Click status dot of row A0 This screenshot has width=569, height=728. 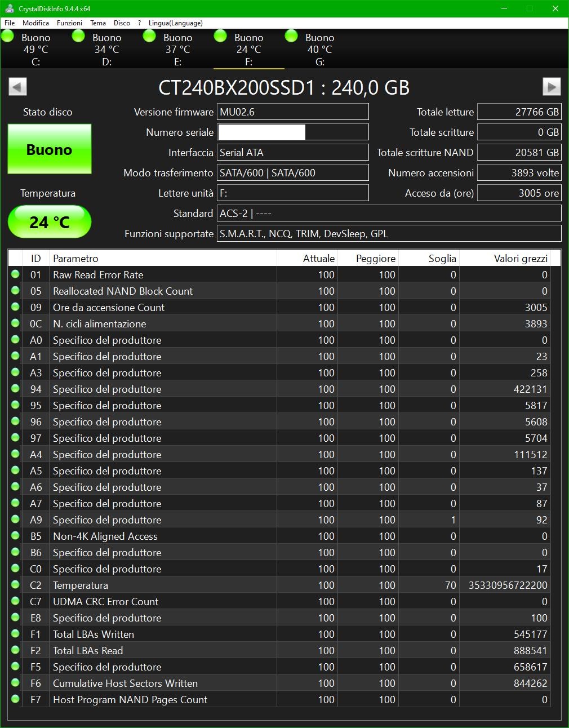[15, 340]
